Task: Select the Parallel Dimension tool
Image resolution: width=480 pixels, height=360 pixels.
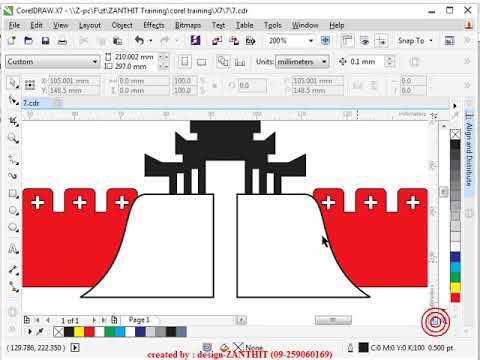Action: [13, 269]
